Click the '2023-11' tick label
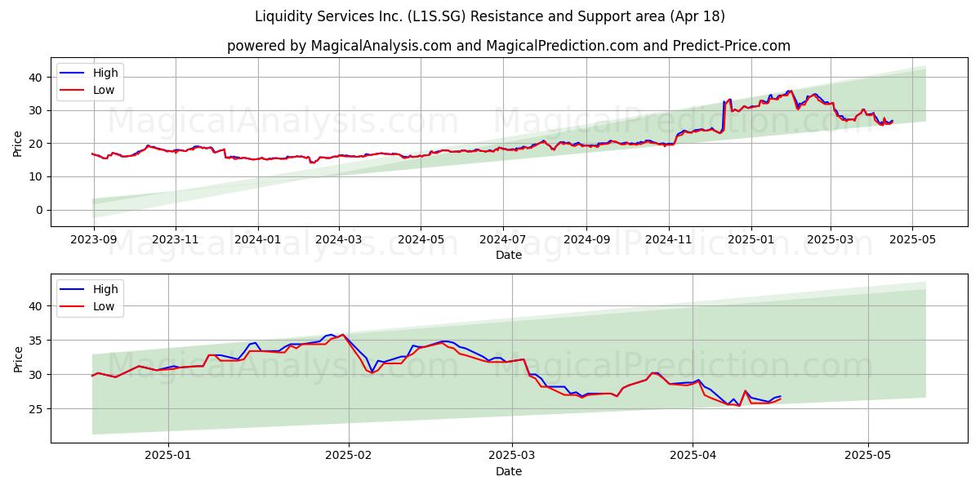 point(176,240)
